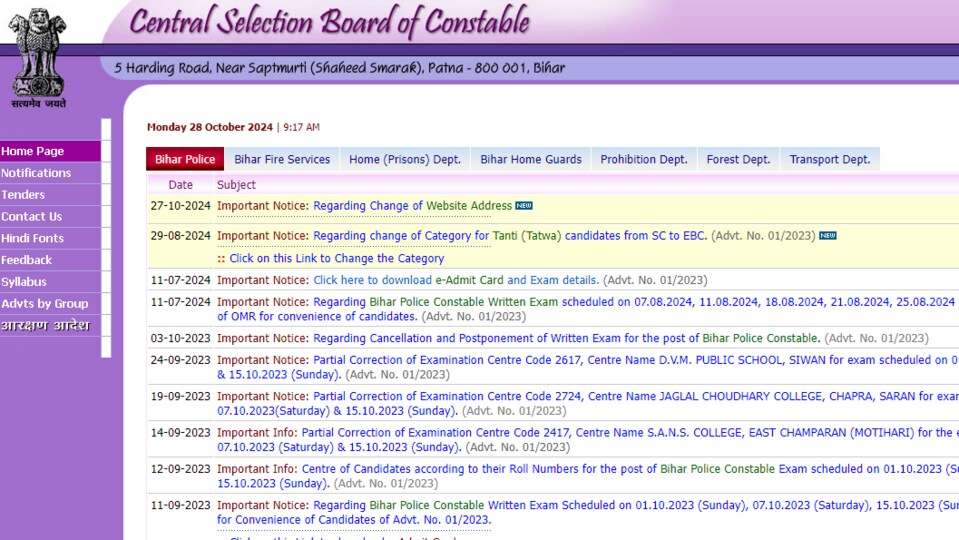This screenshot has height=540, width=959.
Task: Click the Date column header
Action: 180,185
